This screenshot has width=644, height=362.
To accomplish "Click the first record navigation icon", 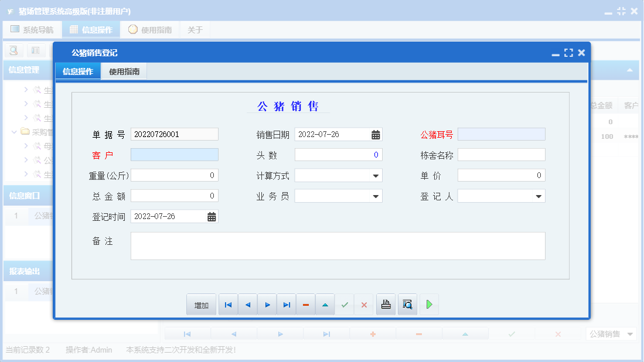I will pyautogui.click(x=228, y=304).
